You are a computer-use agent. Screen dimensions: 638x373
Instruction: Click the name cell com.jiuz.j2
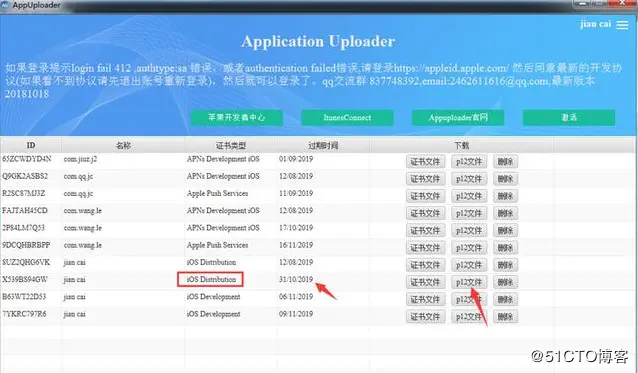(80, 159)
